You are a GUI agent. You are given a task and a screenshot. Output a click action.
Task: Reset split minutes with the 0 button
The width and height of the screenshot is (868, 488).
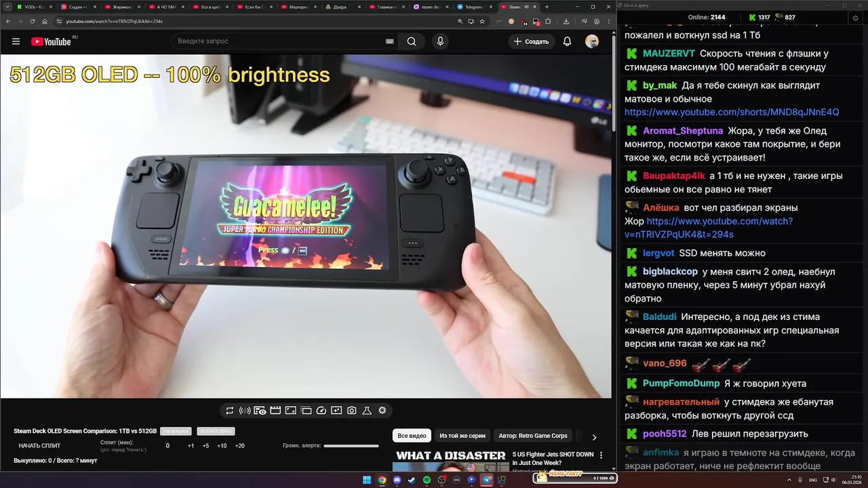pyautogui.click(x=167, y=446)
